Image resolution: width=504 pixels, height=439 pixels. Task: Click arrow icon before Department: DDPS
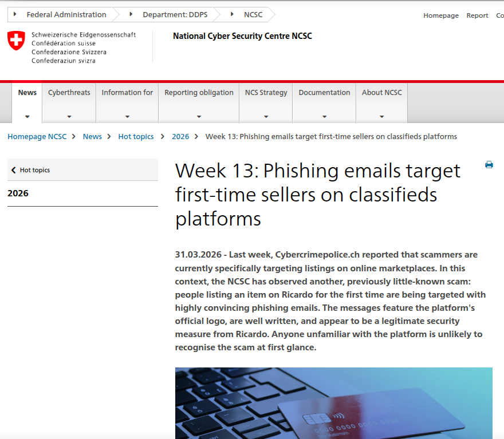point(131,14)
